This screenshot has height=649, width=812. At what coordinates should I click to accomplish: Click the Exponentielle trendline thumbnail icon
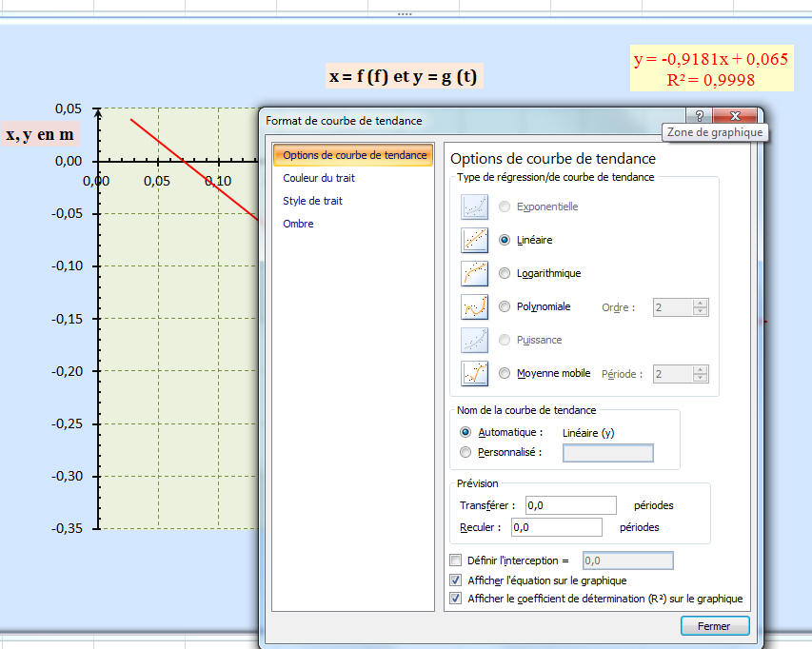[474, 207]
